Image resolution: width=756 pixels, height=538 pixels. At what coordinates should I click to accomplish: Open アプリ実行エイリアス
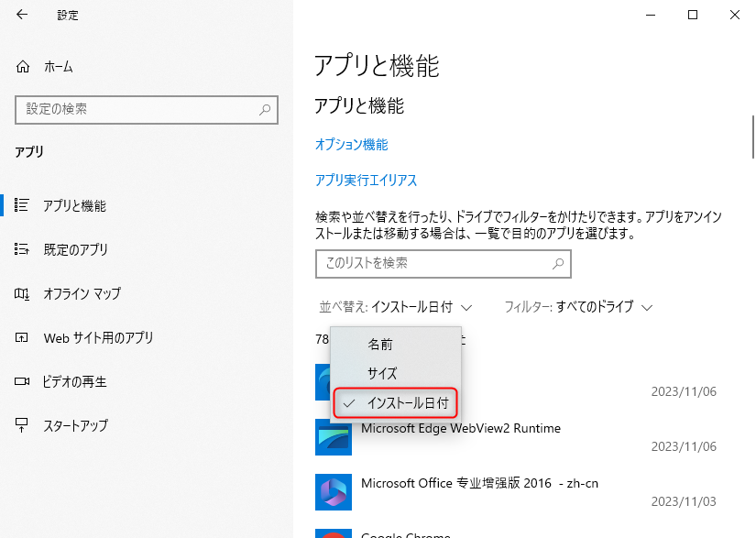click(367, 181)
